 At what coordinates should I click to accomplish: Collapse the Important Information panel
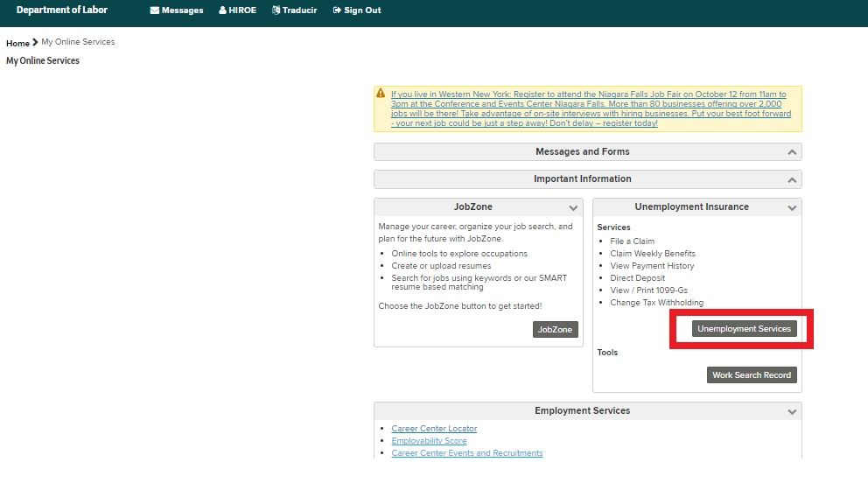[791, 179]
